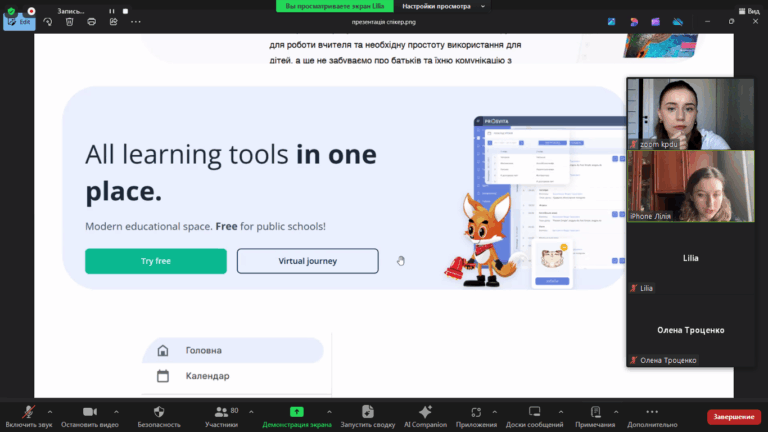
Task: Expand video options arrow next to camera
Action: coord(116,412)
